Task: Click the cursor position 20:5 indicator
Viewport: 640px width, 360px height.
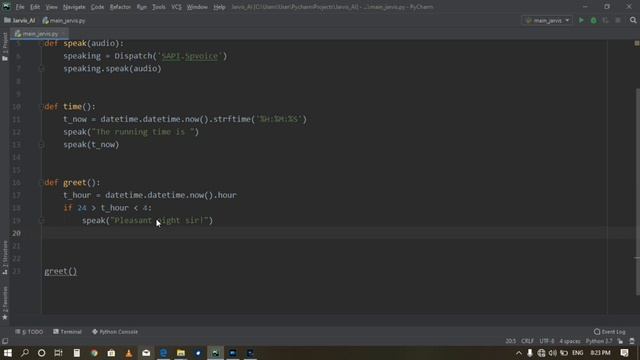Action: tap(511, 341)
